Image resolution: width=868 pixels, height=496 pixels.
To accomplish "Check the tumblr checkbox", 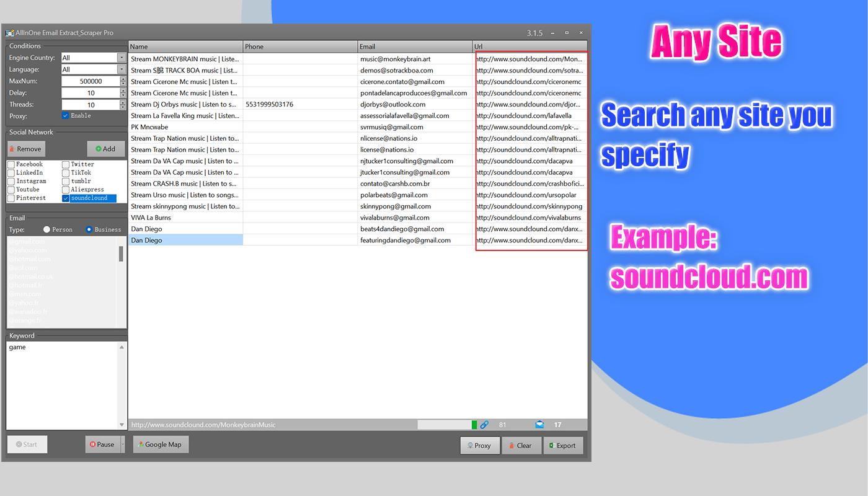I will (x=66, y=181).
